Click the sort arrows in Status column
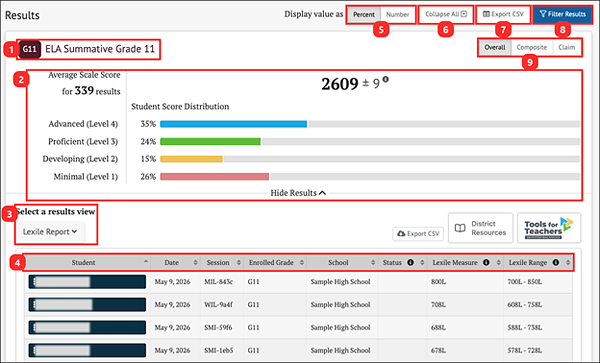Screen dimensions: 600x363 click(x=422, y=262)
